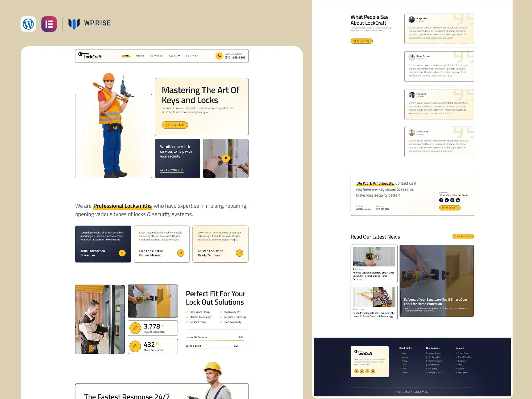This screenshot has width=532, height=399.
Task: Select the Facebook icon in the contact card
Action: pos(441,200)
